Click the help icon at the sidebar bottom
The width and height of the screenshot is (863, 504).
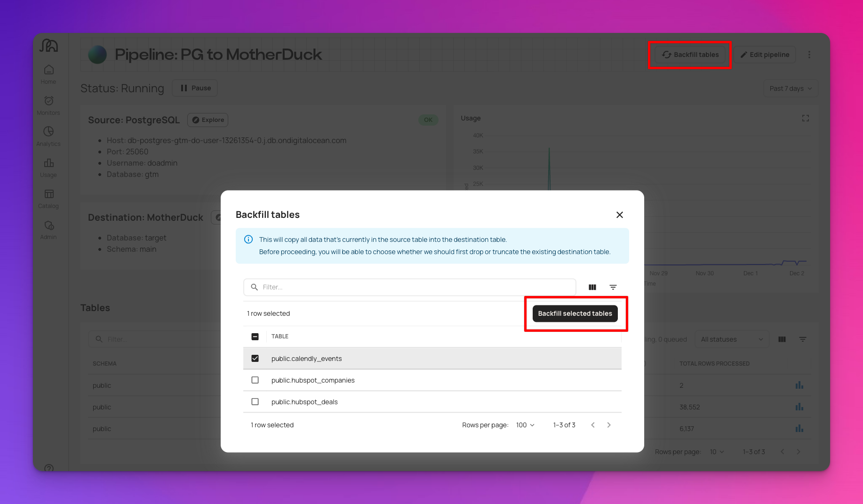[x=49, y=468]
